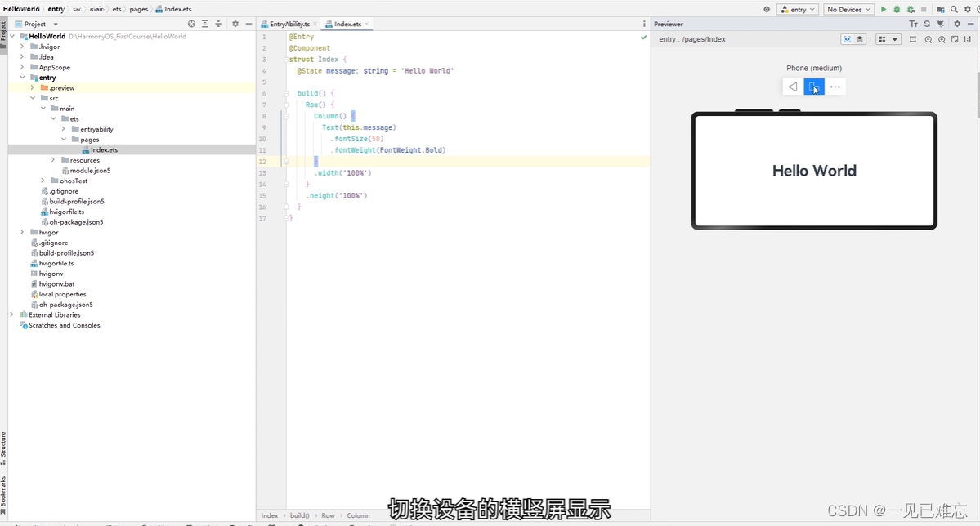Refresh the Previewer with the reload icon

tap(927, 24)
